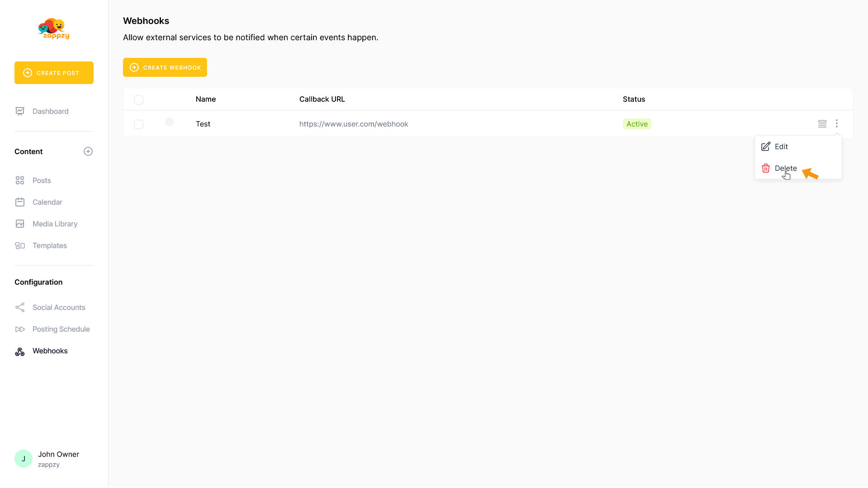Open Media Library icon

tap(20, 224)
